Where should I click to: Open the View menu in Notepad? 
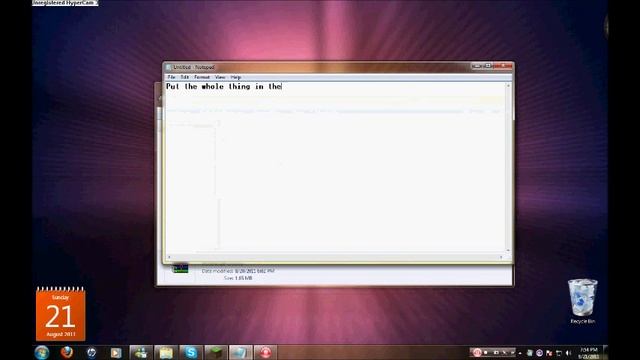[x=220, y=77]
